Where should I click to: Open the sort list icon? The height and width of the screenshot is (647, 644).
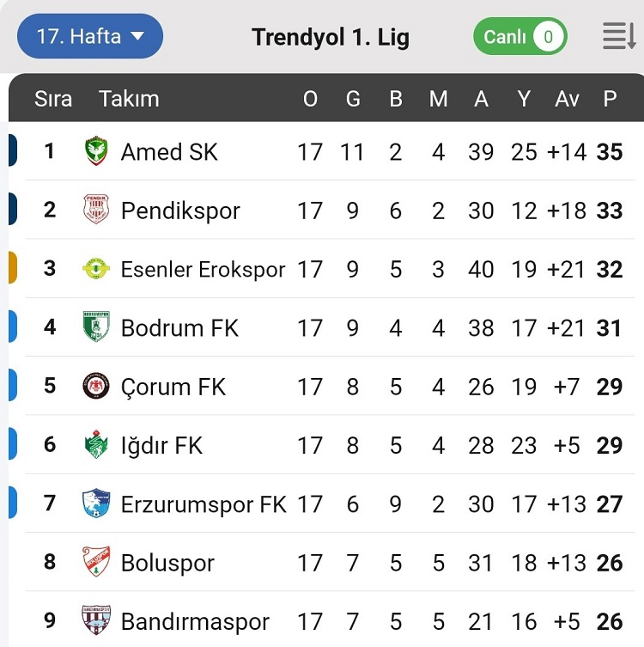point(618,37)
